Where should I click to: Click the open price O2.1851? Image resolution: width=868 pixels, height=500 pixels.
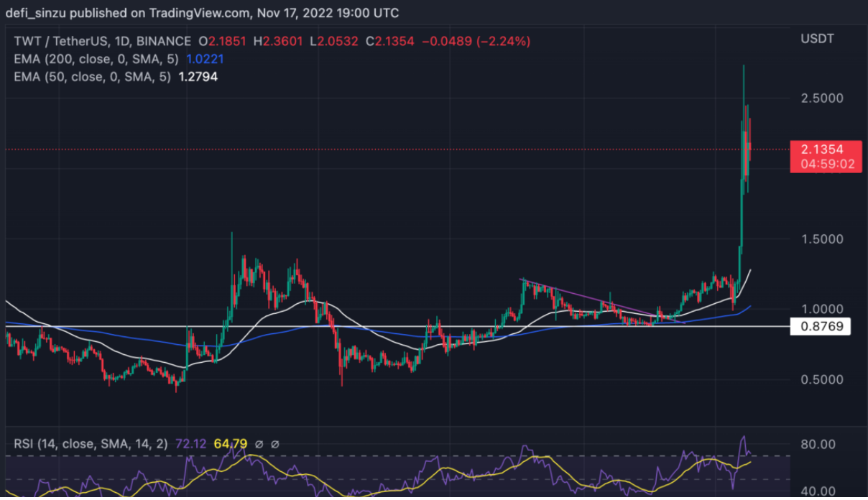(x=223, y=42)
